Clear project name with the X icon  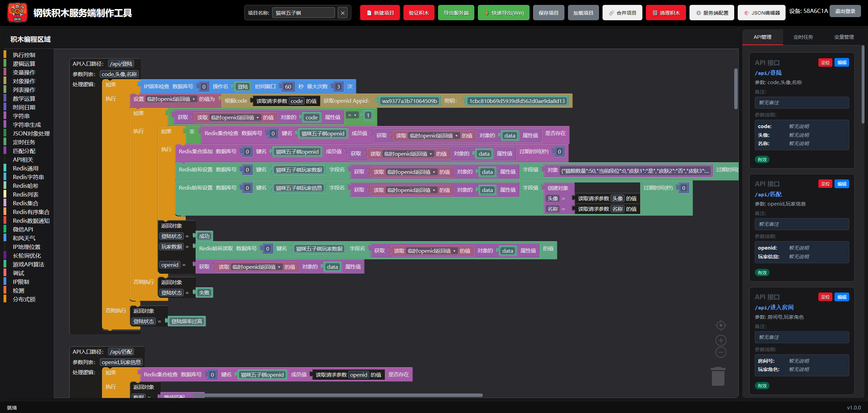343,13
